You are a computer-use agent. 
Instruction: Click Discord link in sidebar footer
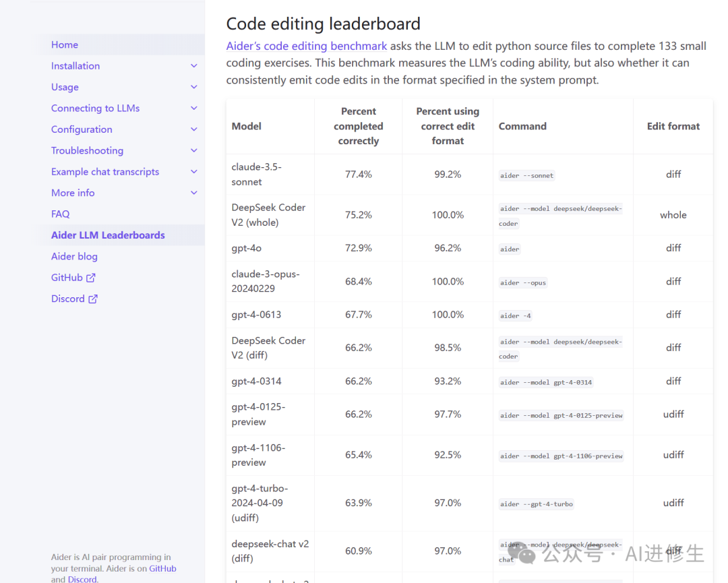pyautogui.click(x=82, y=579)
